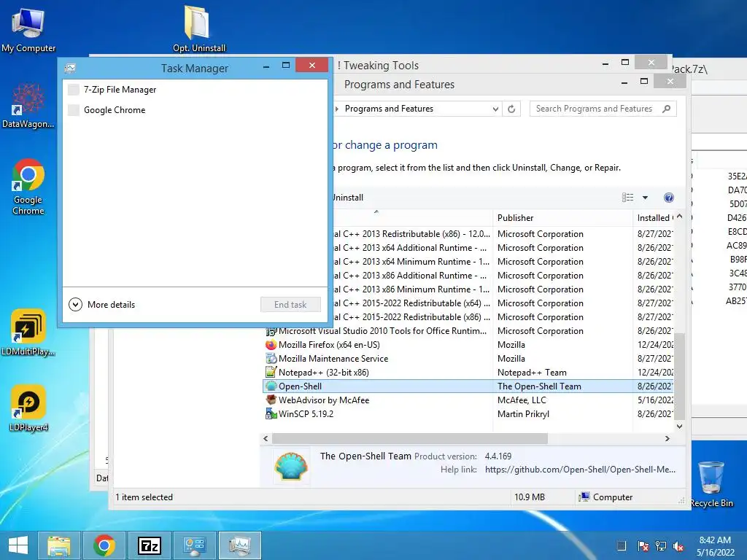Launch Google Chrome desktop shortcut

(x=28, y=187)
